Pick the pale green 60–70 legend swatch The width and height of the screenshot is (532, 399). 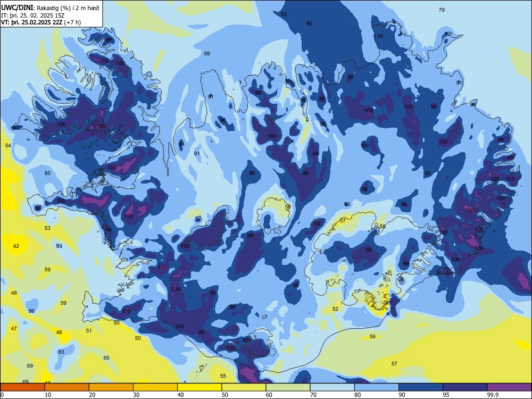tap(288, 387)
